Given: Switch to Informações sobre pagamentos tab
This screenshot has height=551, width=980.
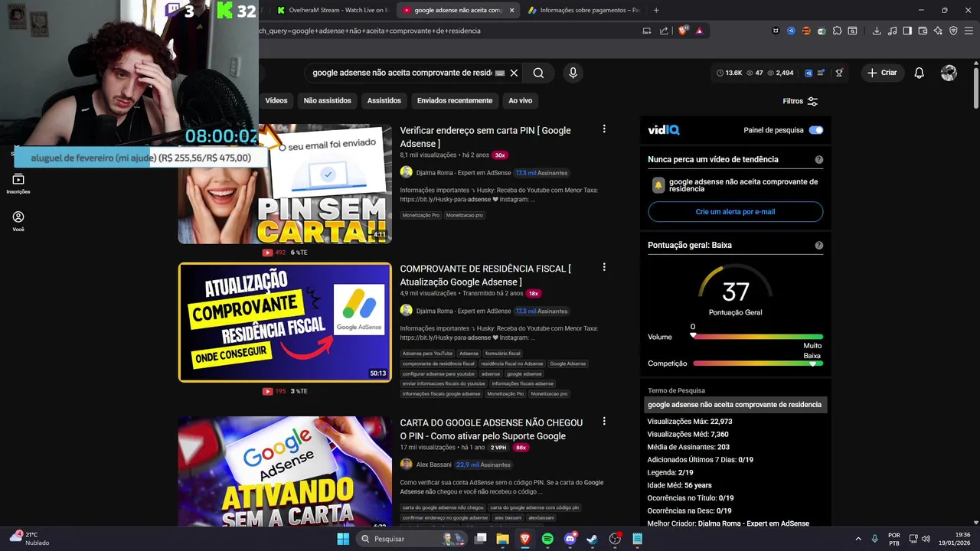Looking at the screenshot, I should click(583, 10).
